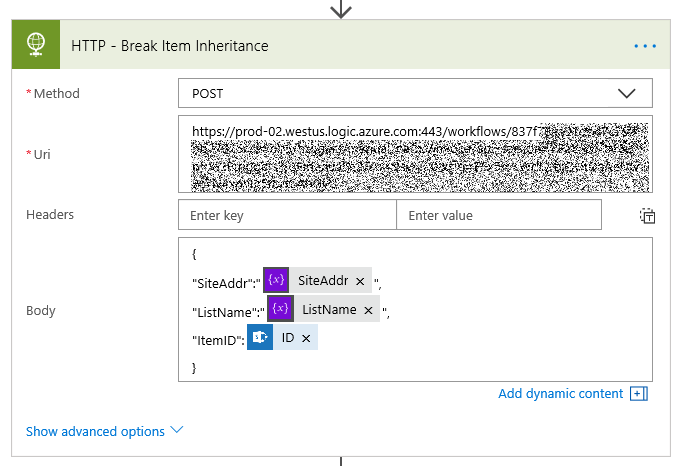Viewport: 680px width, 466px height.
Task: Remove the SiteAddr token
Action: coord(360,281)
